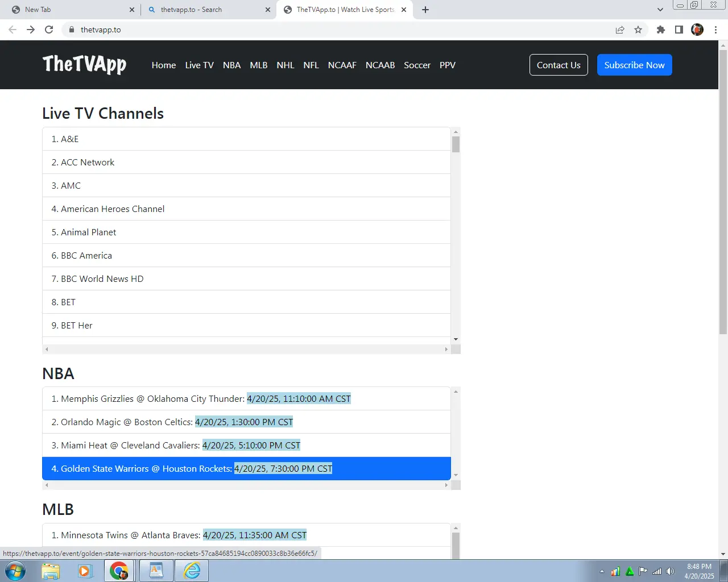Open the Chrome profile avatar
Viewport: 728px width, 582px height.
[697, 30]
